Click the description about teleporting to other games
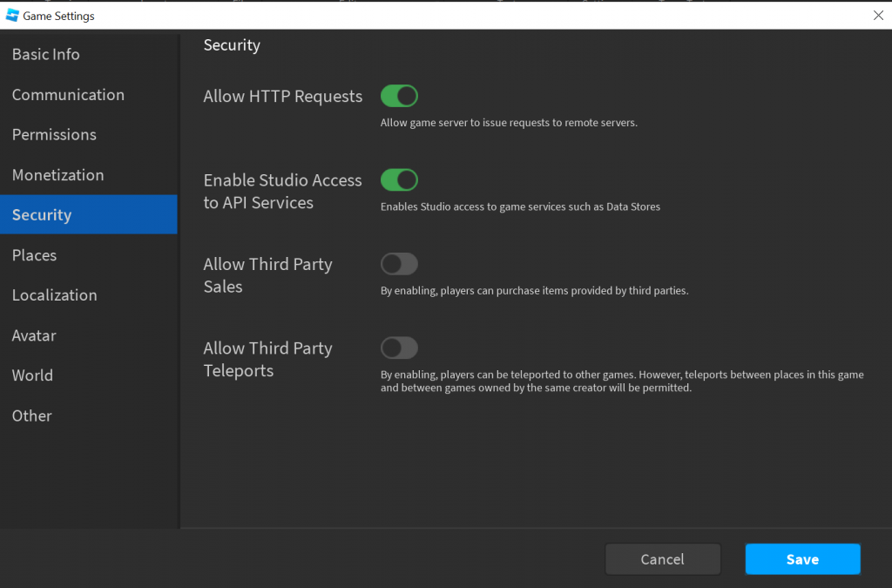The width and height of the screenshot is (892, 588). pyautogui.click(x=622, y=381)
